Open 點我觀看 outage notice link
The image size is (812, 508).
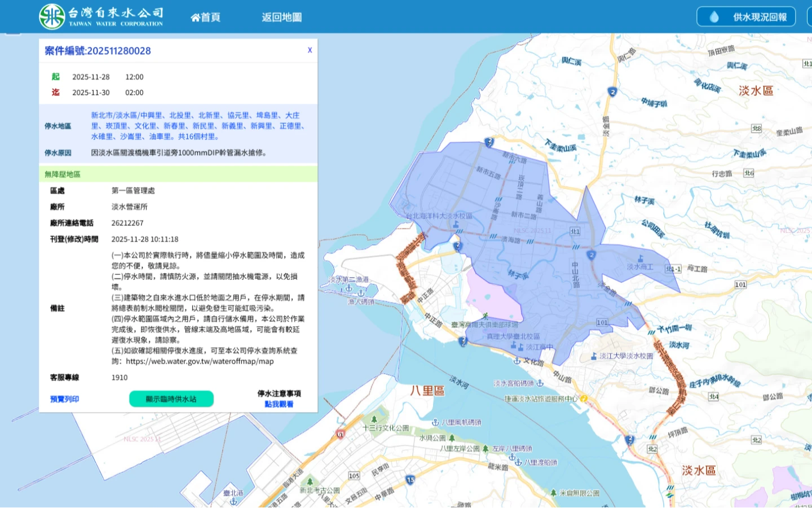coord(279,404)
